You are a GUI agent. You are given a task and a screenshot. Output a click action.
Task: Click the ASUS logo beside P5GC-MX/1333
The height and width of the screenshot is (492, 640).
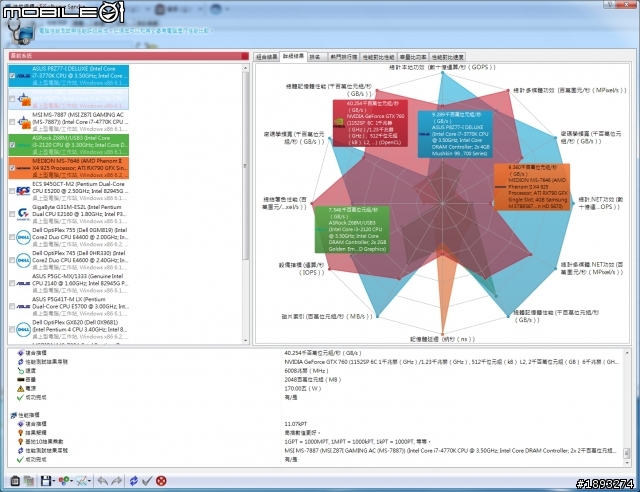coord(23,283)
